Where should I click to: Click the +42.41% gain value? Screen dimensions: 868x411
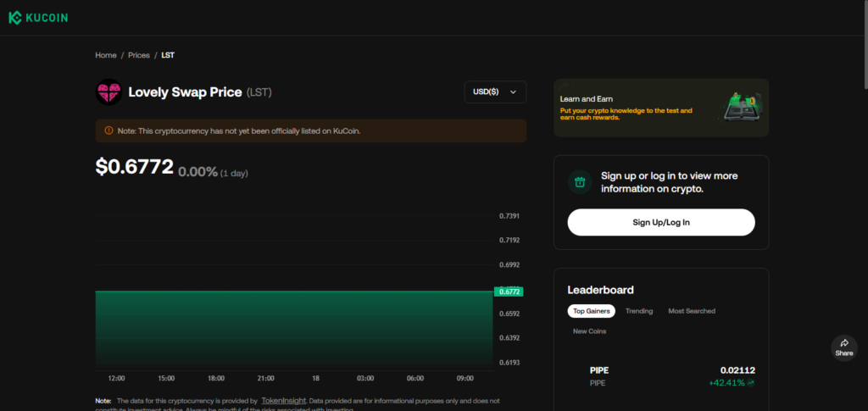click(x=726, y=382)
